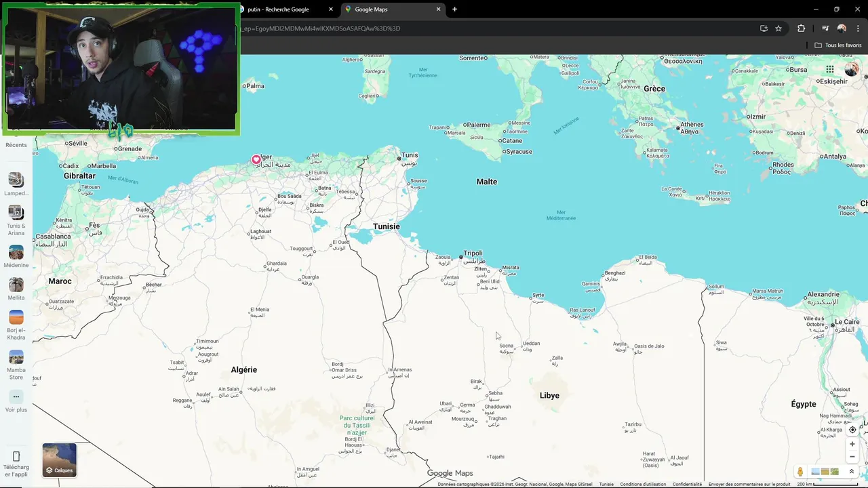Click the Palerme city label
868x488 pixels.
(x=477, y=125)
